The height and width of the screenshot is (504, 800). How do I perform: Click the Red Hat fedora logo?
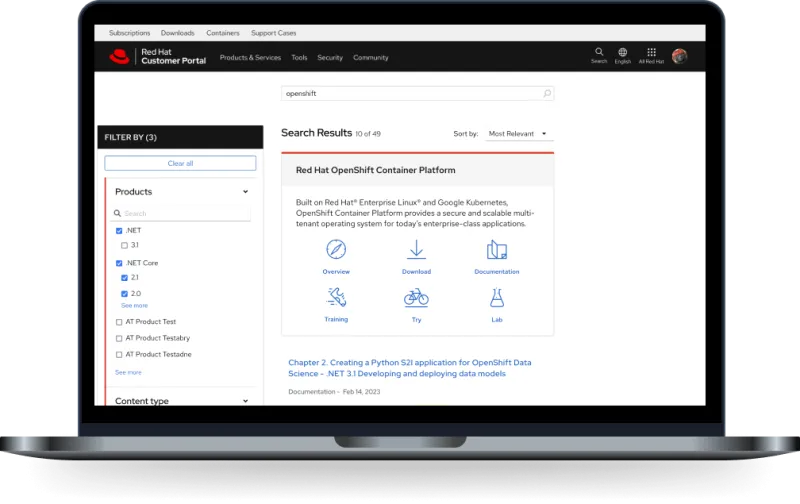pos(119,56)
